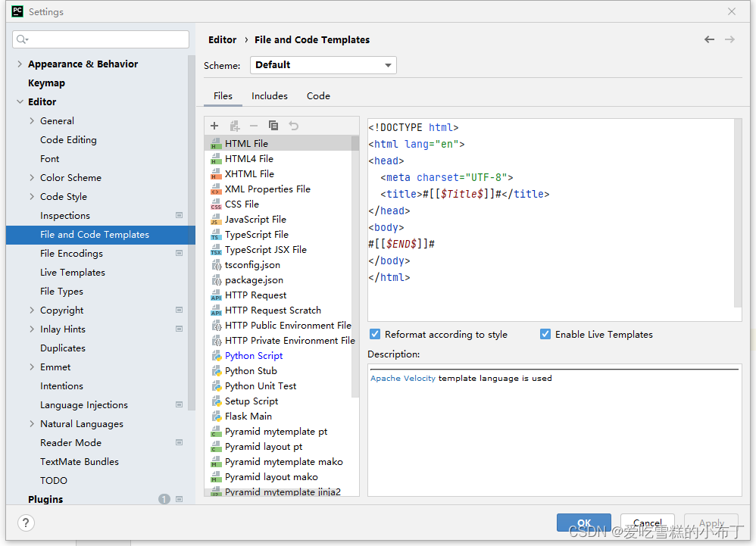The image size is (756, 546).
Task: Expand the Inlay Hints subsection
Action: click(32, 329)
